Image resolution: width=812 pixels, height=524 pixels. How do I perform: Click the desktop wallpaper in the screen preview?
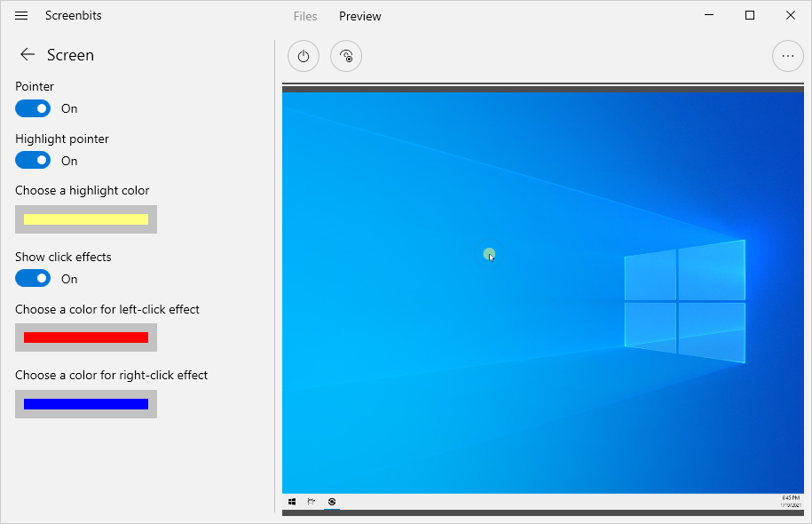tap(543, 293)
